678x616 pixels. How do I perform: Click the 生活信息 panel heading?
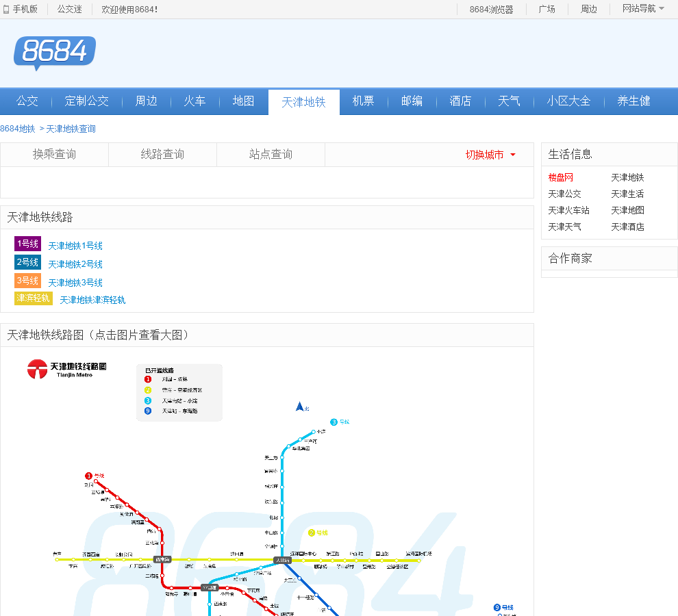pos(570,154)
